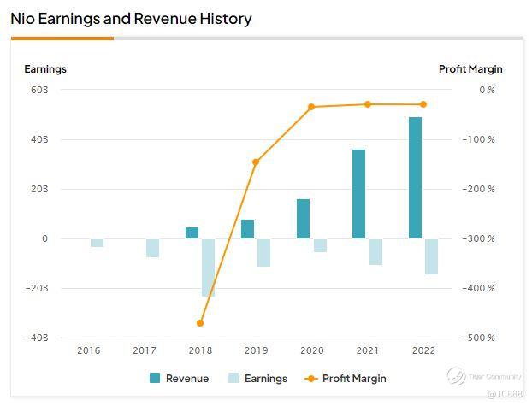Select the 2020 earnings bar
The width and height of the screenshot is (532, 406).
click(x=320, y=245)
